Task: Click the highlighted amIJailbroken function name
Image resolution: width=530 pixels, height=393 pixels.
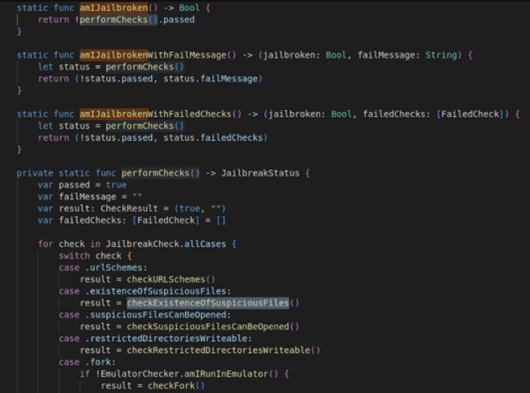Action: pyautogui.click(x=114, y=8)
